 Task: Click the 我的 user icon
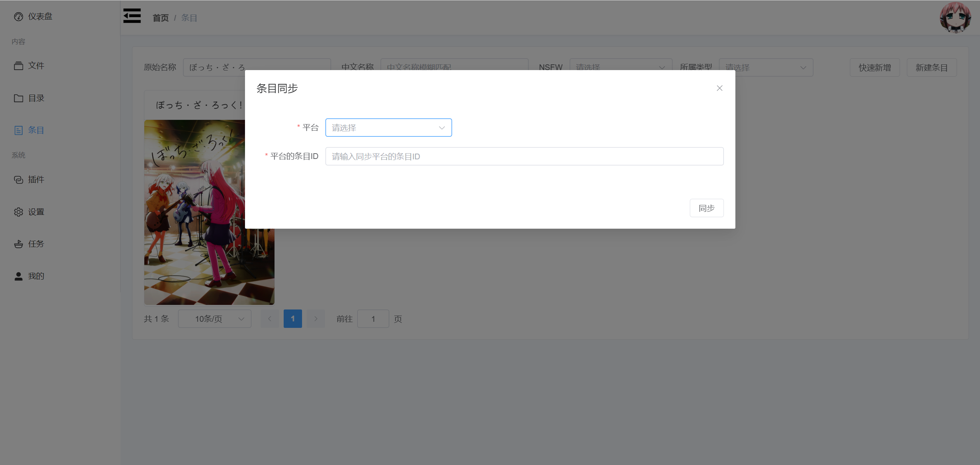[18, 276]
